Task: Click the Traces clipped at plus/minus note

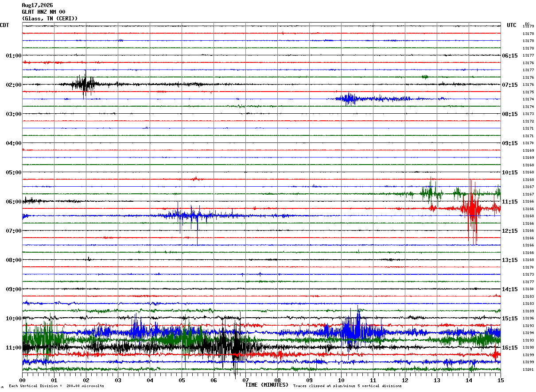Action: coord(347,386)
